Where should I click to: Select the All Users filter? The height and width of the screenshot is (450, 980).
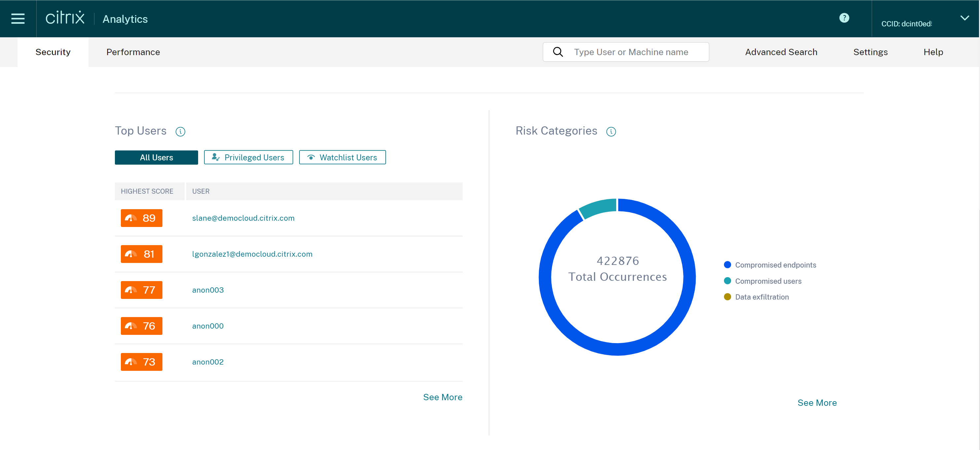click(157, 157)
